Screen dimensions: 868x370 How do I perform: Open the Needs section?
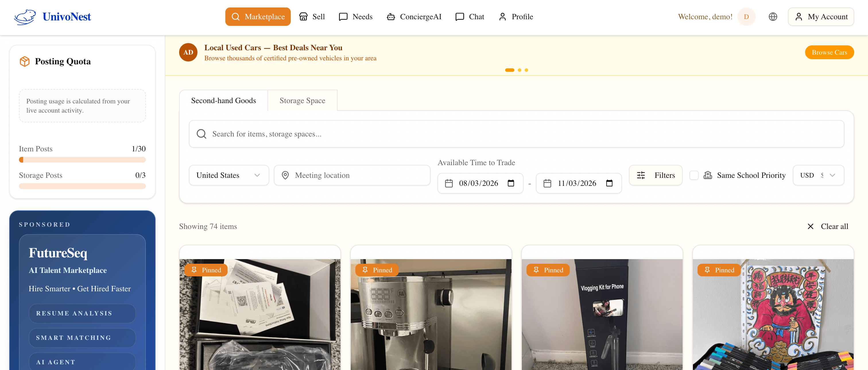355,17
